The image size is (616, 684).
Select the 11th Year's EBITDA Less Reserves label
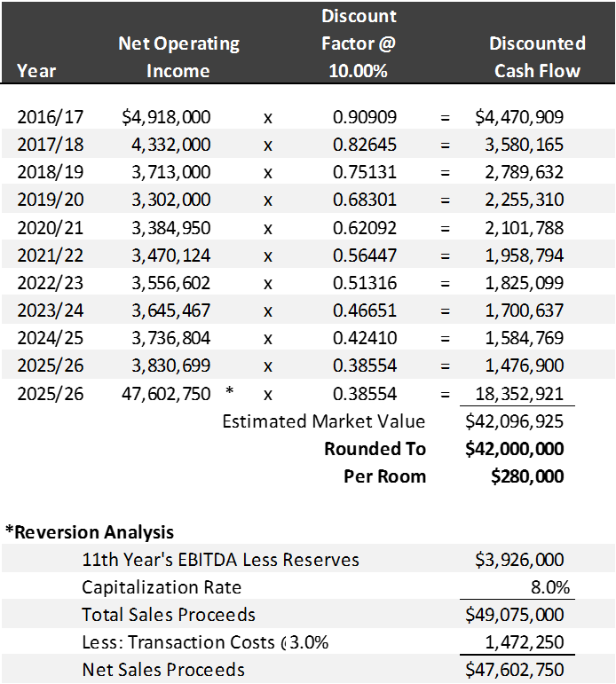click(x=220, y=559)
